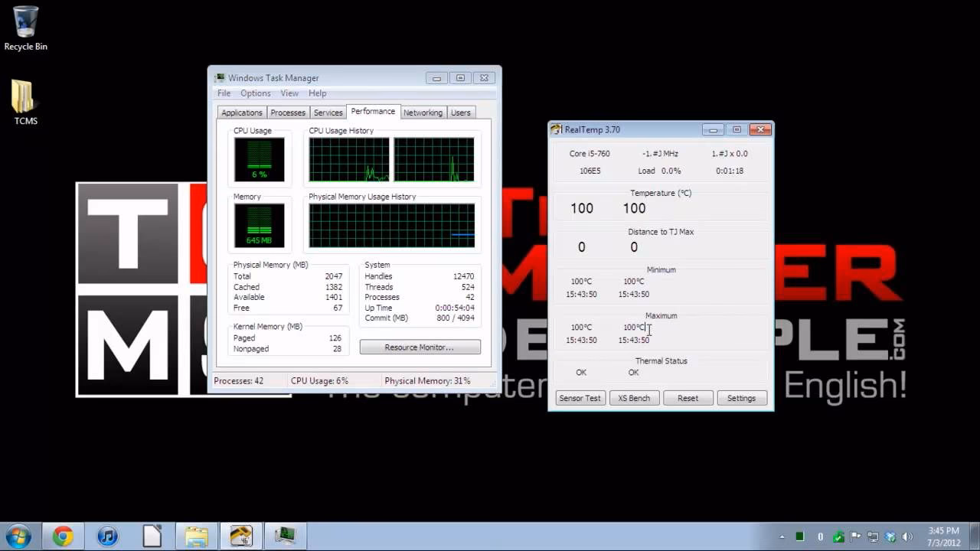Click the Physical Memory Usage History graph
The width and height of the screenshot is (980, 551).
pos(392,225)
